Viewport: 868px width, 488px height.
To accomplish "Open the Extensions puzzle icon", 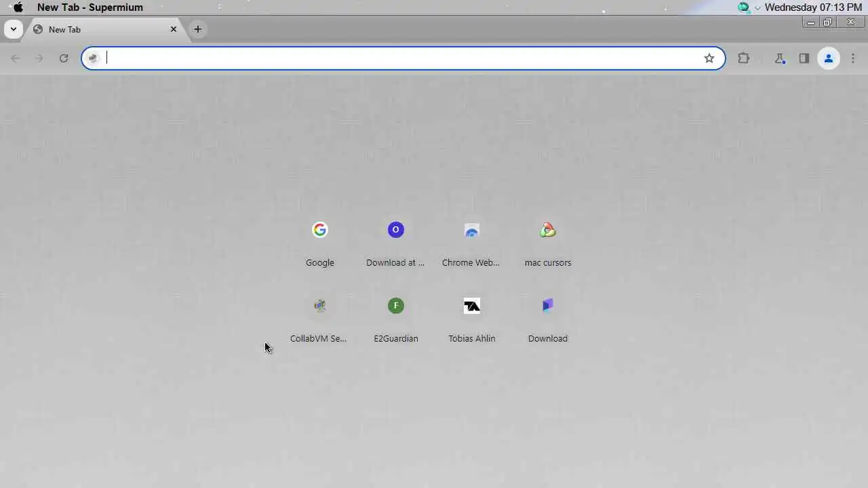I will pos(744,58).
